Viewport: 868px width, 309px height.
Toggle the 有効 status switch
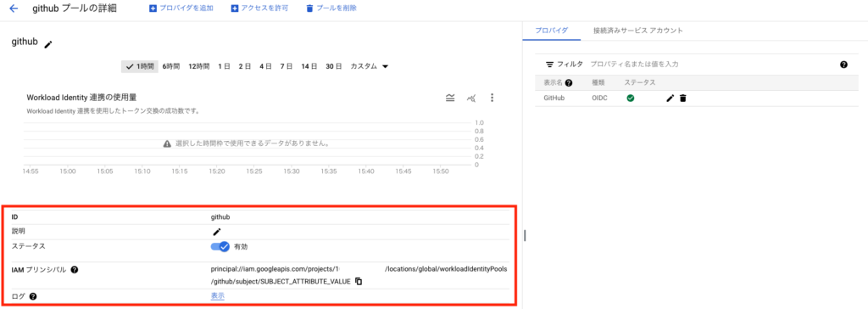pos(220,246)
